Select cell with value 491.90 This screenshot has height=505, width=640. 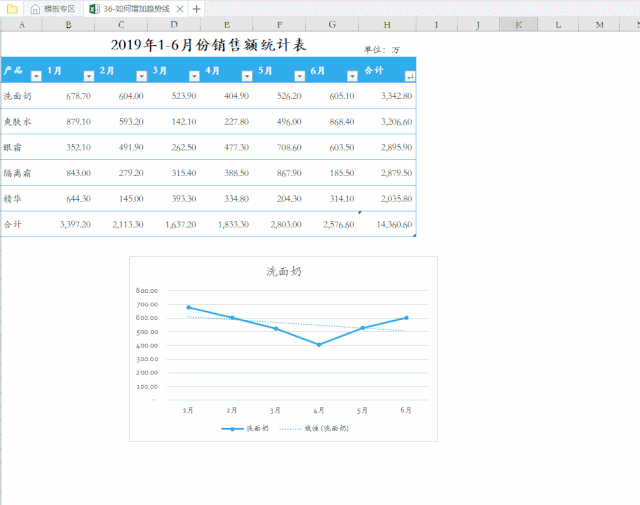[x=121, y=147]
